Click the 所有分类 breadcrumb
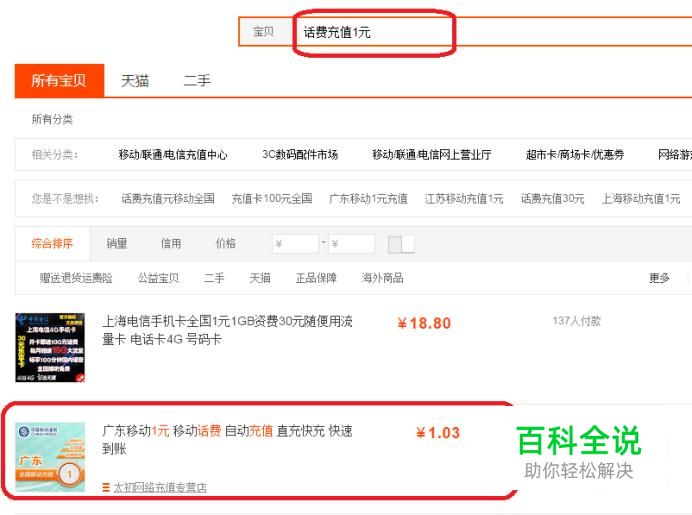Screen dimensions: 692x515 [52, 119]
